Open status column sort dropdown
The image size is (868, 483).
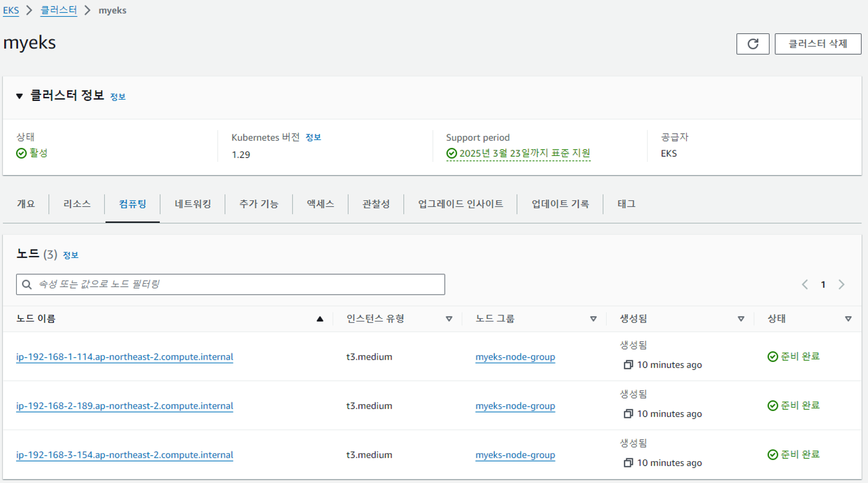point(848,319)
